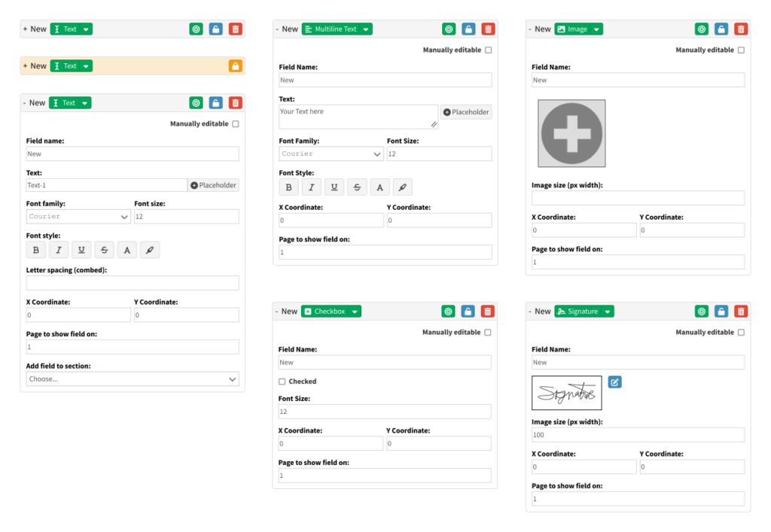Open the Checkbox field type dropdown arrow

coord(355,312)
